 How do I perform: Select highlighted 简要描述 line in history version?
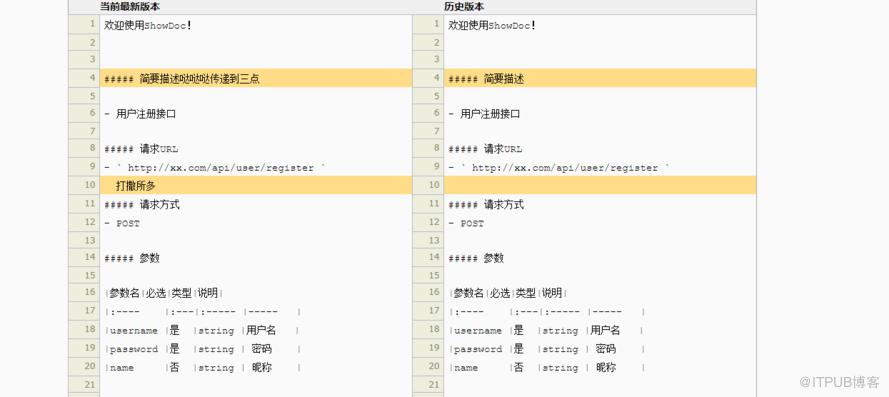600,78
